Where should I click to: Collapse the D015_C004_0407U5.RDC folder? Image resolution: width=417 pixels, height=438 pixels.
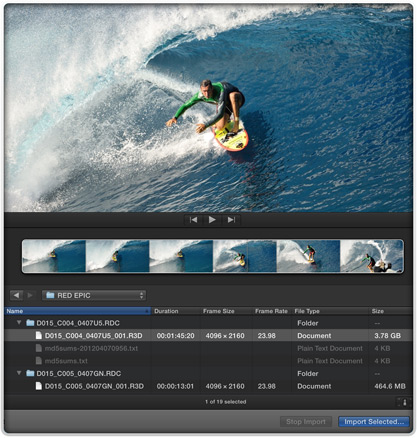pyautogui.click(x=19, y=323)
